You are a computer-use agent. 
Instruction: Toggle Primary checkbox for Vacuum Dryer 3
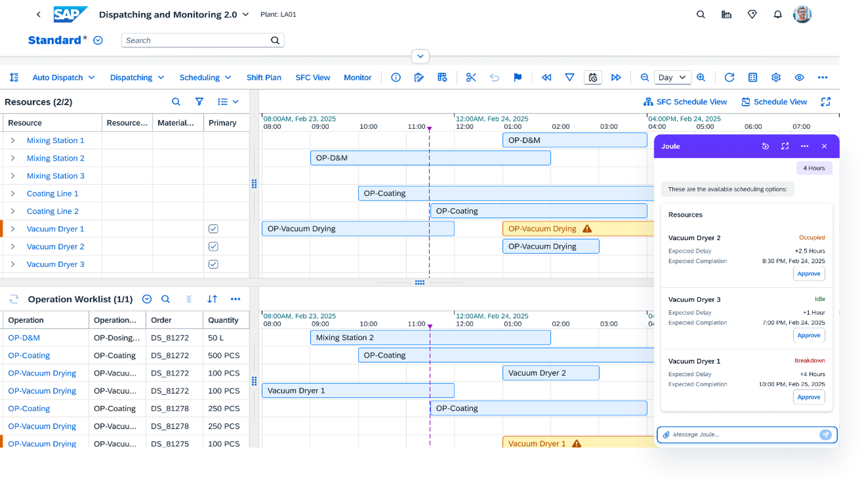pos(213,264)
